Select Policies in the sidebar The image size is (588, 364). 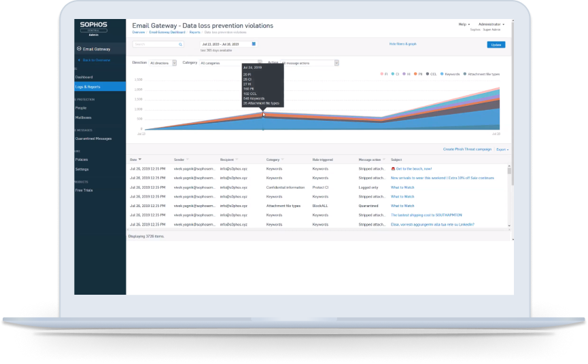[82, 159]
